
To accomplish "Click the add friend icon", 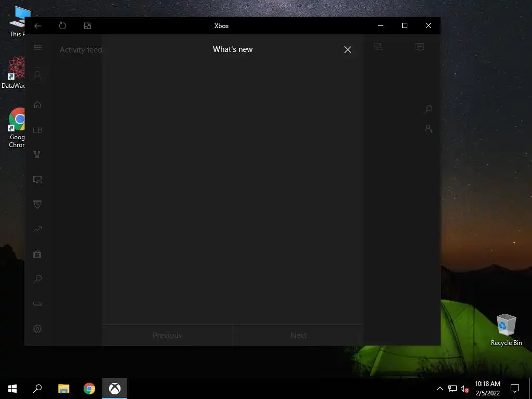I will (429, 129).
